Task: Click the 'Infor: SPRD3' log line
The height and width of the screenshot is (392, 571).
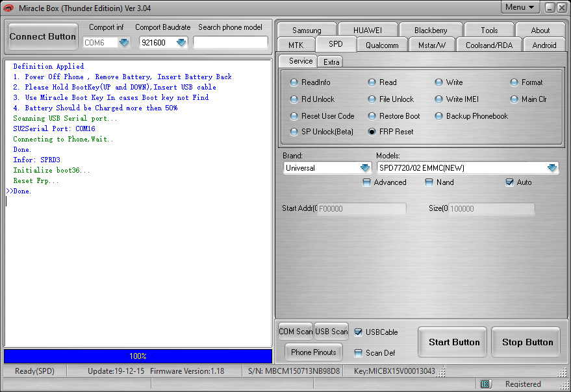Action: click(x=37, y=160)
